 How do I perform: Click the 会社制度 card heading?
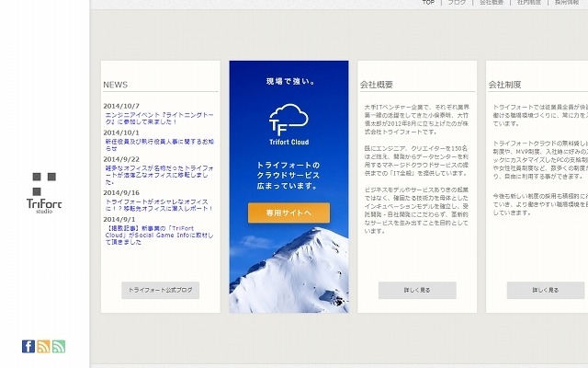pos(504,85)
